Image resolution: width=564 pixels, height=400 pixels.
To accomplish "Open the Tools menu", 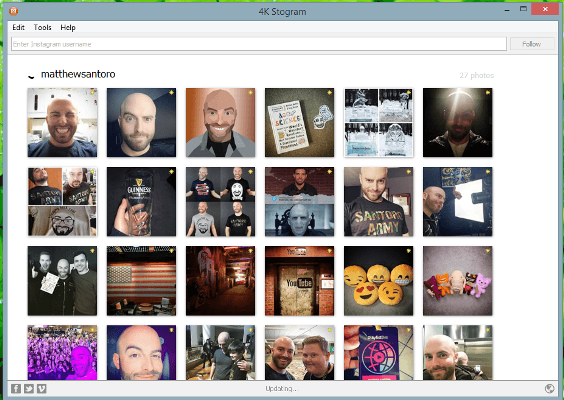I will point(42,27).
